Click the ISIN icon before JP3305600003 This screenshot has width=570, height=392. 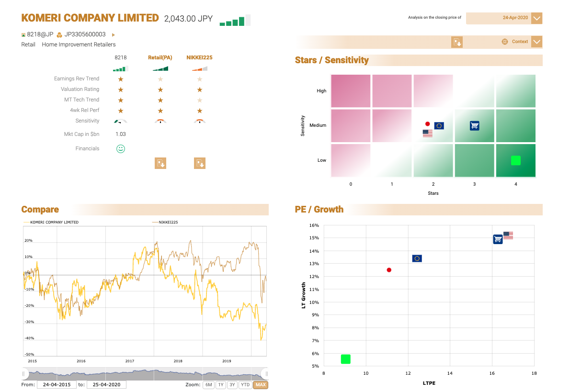59,35
